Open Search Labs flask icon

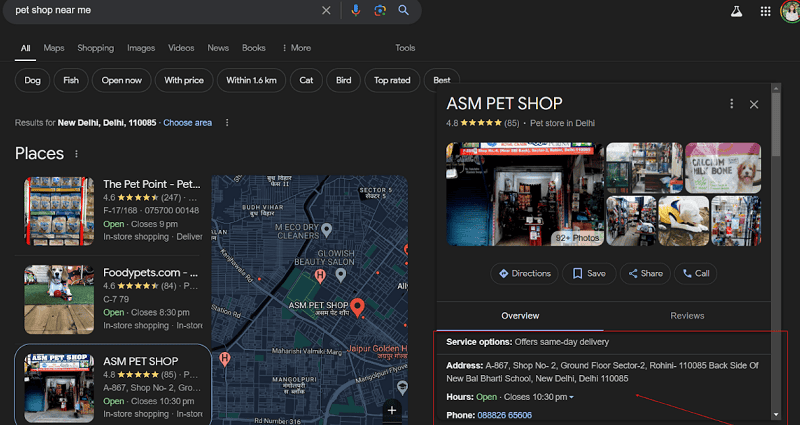coord(737,11)
